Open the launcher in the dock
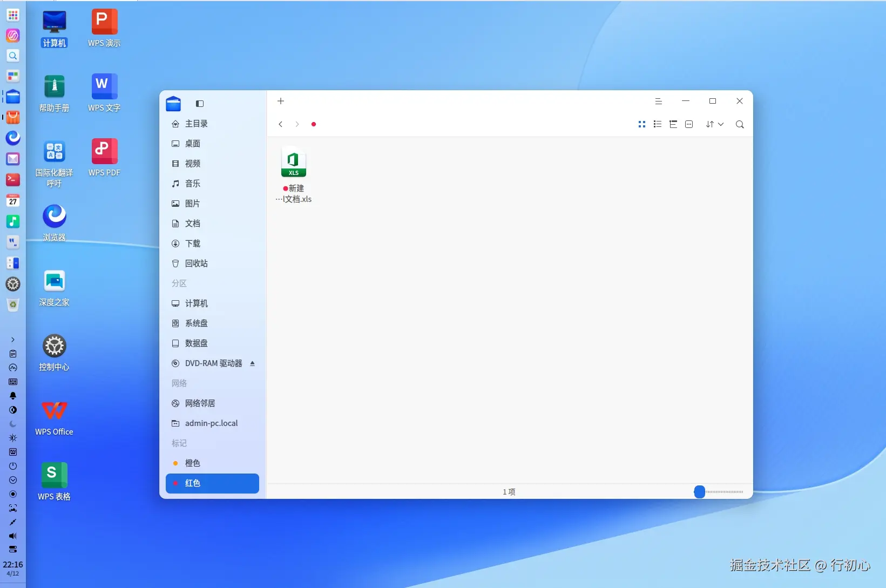 coord(13,15)
